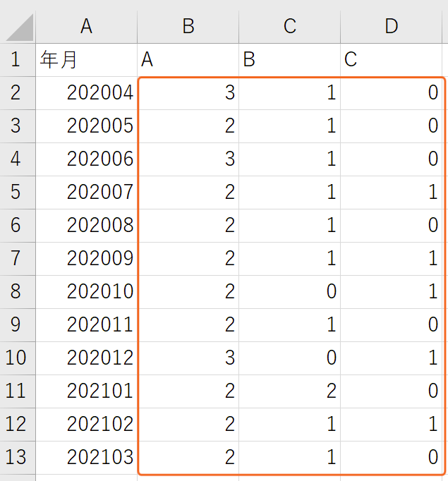Select row 10 header
This screenshot has height=481, width=448.
coord(18,358)
